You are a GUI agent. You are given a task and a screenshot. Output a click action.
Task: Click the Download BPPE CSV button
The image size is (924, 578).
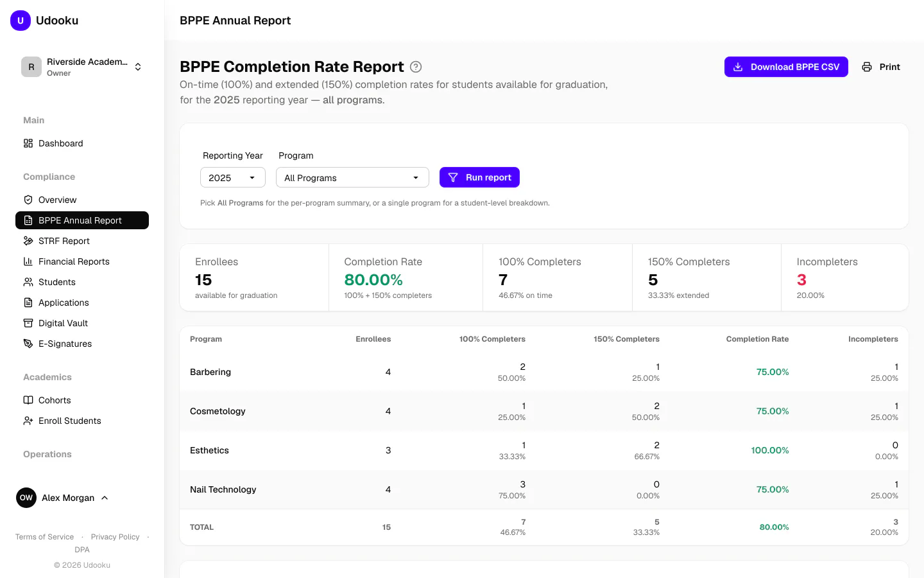click(x=786, y=67)
